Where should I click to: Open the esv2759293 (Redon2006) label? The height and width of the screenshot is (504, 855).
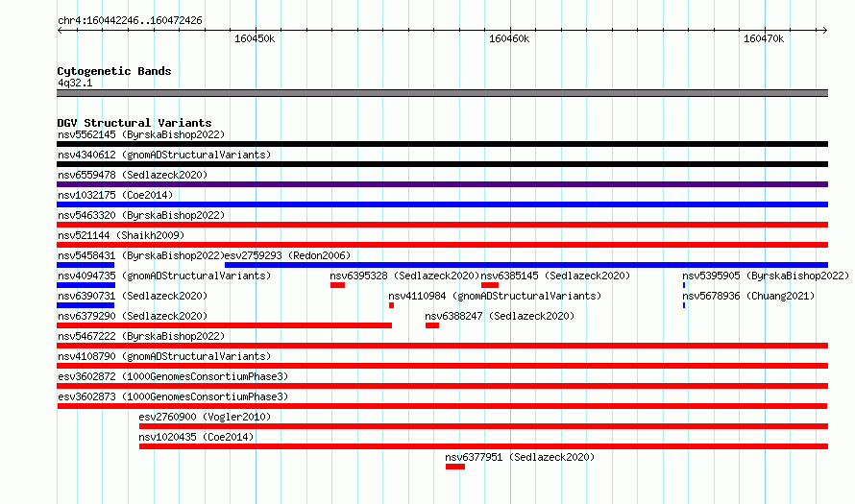(287, 255)
